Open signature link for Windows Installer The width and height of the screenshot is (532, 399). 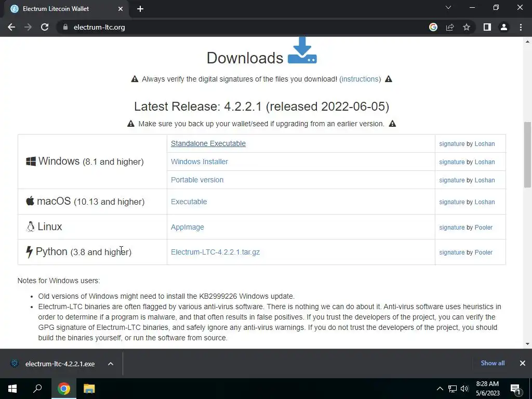(451, 162)
